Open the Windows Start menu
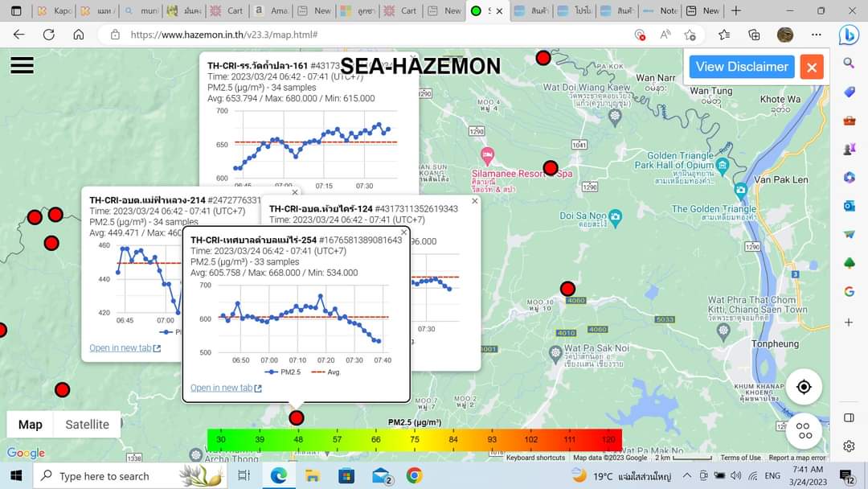 click(x=16, y=475)
